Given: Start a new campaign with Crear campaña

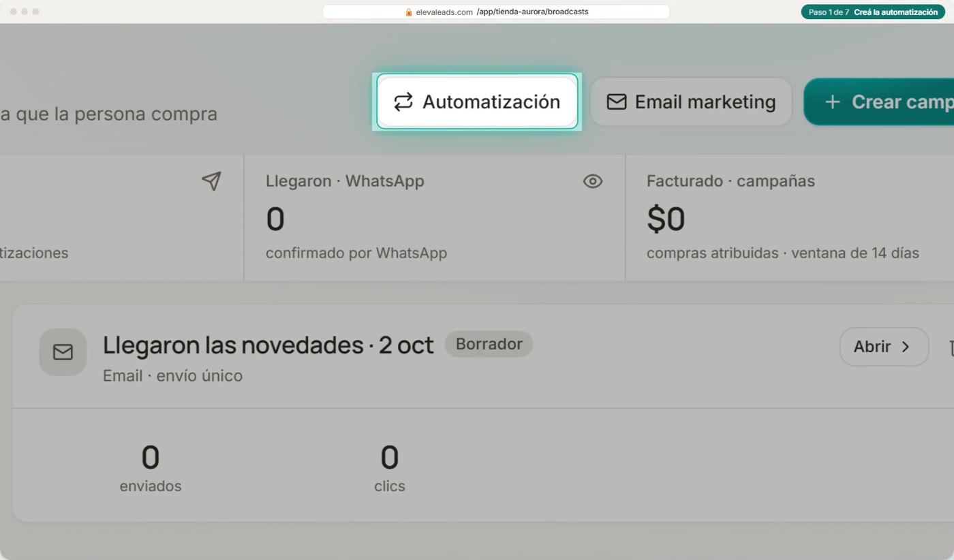Looking at the screenshot, I should point(879,102).
